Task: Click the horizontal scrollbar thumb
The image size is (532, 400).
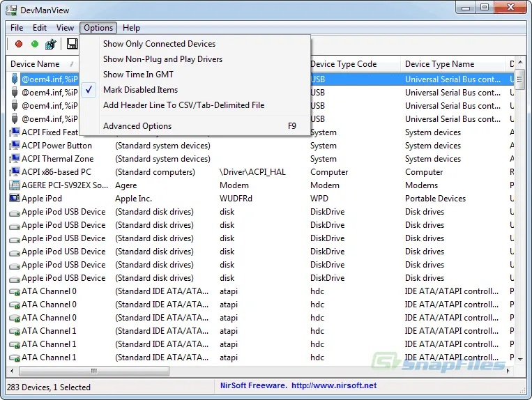Action: pyautogui.click(x=94, y=371)
